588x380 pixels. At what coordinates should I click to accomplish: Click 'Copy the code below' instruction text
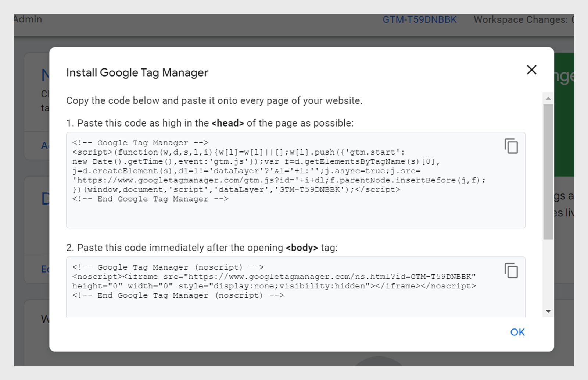(x=214, y=100)
